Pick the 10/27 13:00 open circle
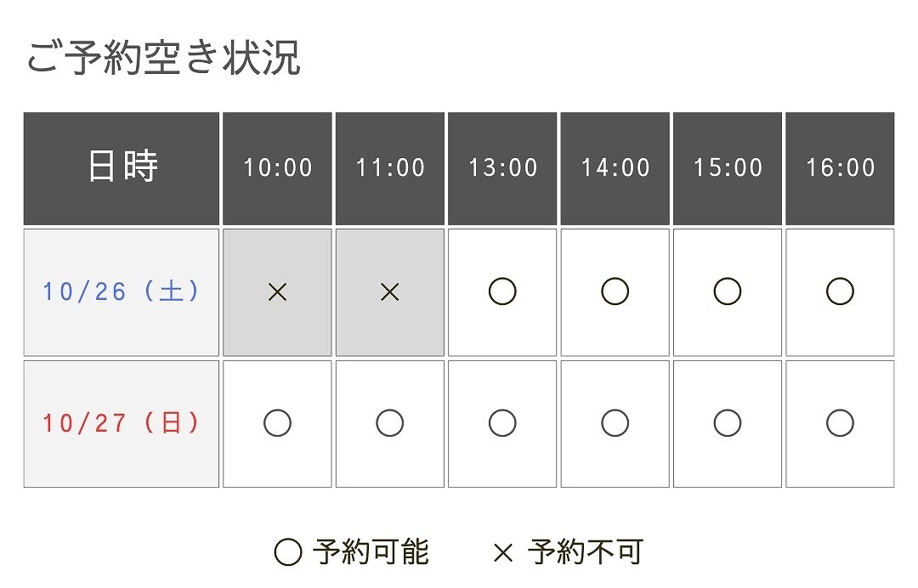The height and width of the screenshot is (588, 918). point(502,423)
